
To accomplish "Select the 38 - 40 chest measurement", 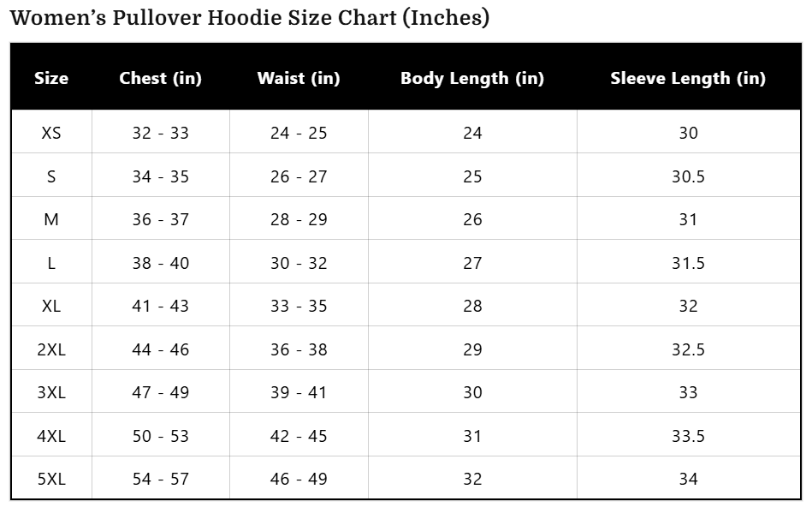I will 160,263.
